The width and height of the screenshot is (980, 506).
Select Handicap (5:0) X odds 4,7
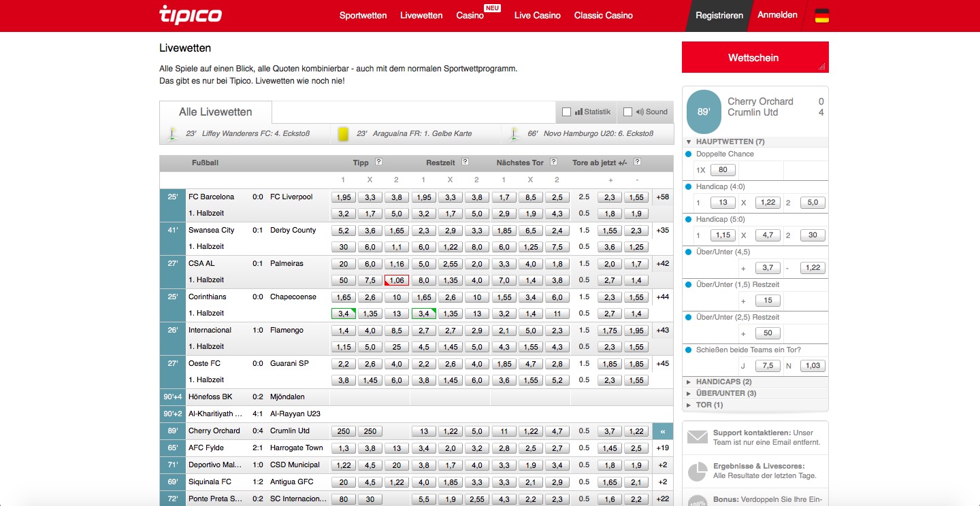click(768, 235)
